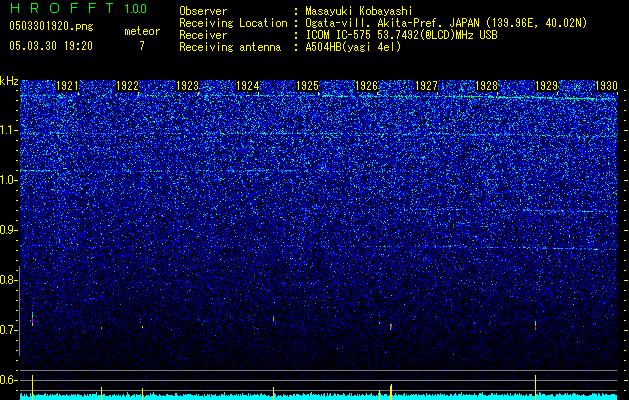The height and width of the screenshot is (400, 629).
Task: Click the 1.1 kHz frequency label
Action: pos(9,130)
